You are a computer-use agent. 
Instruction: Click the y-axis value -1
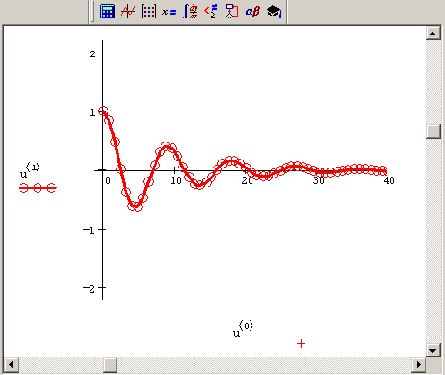click(89, 230)
